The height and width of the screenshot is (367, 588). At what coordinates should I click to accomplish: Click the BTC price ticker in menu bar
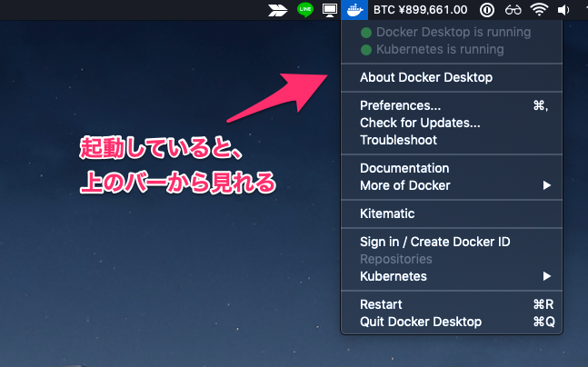tap(421, 10)
